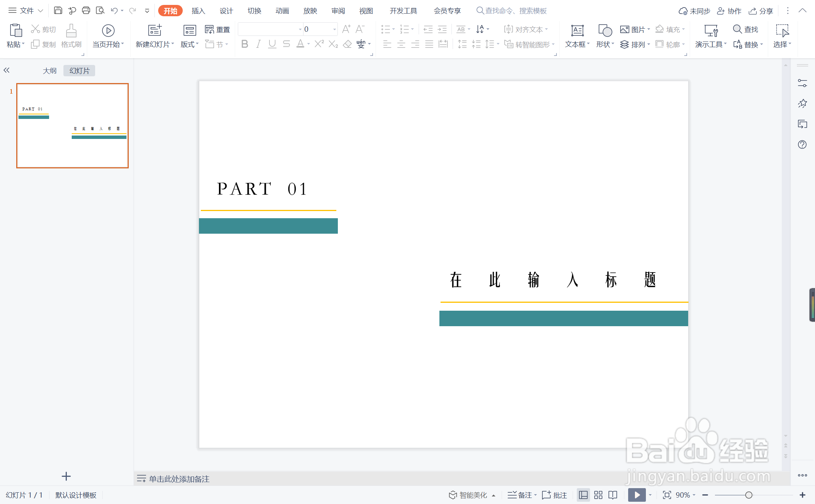Click the zoom slider handle
This screenshot has height=504, width=815.
pos(749,495)
